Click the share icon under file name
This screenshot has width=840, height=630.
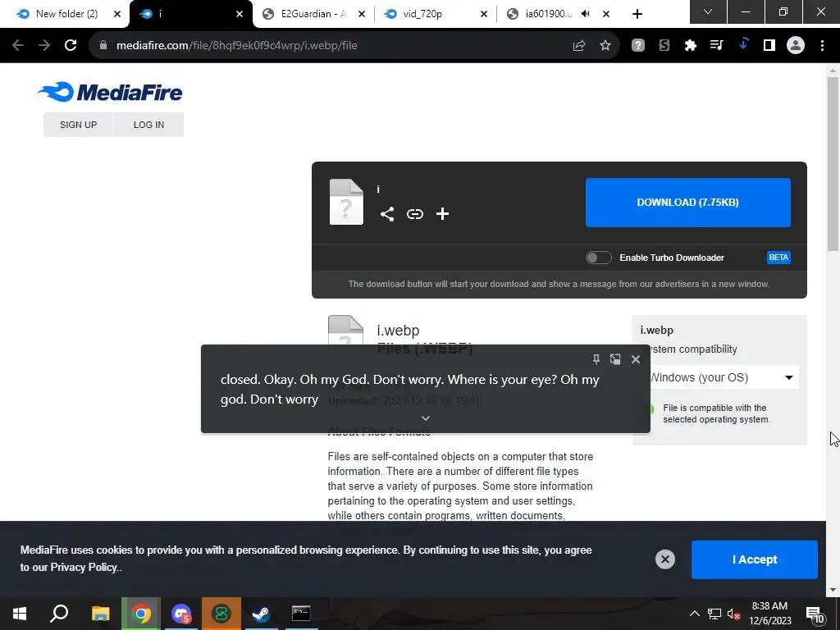387,214
